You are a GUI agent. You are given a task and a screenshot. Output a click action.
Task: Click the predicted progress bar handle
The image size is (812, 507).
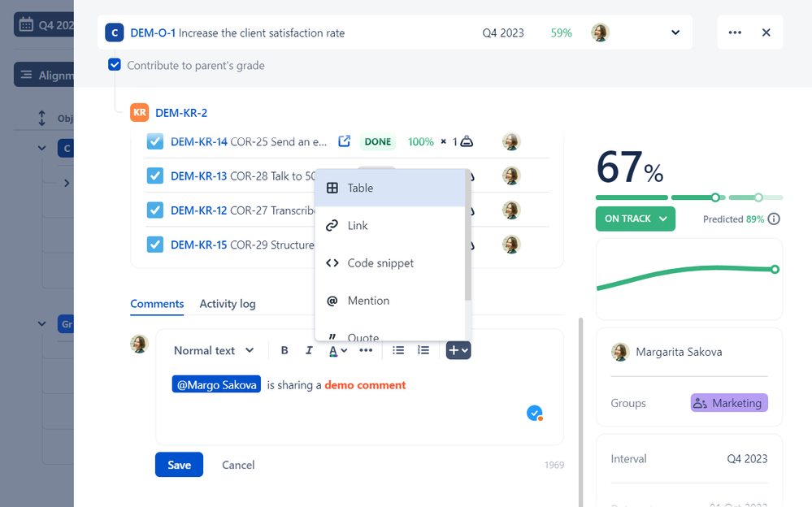click(x=758, y=197)
